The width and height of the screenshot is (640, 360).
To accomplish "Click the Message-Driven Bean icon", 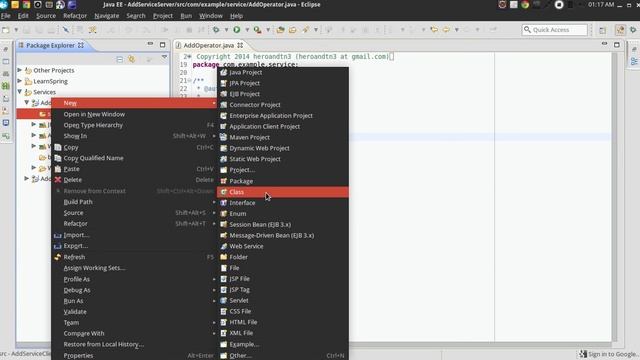I will pos(223,235).
